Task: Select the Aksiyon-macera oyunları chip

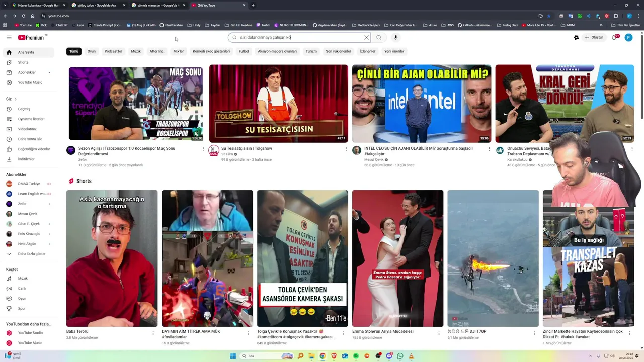Action: pyautogui.click(x=277, y=51)
